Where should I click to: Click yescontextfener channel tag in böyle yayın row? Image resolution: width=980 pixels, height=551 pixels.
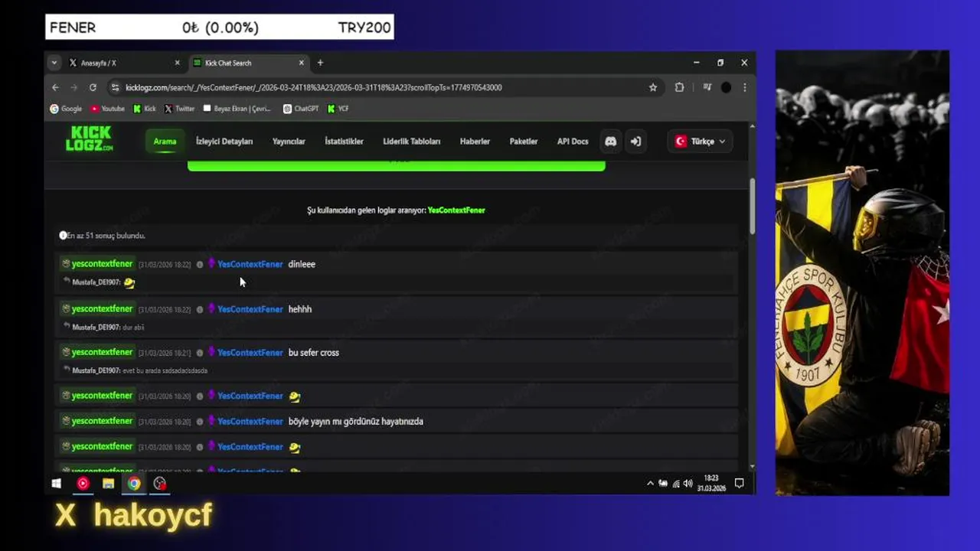98,422
